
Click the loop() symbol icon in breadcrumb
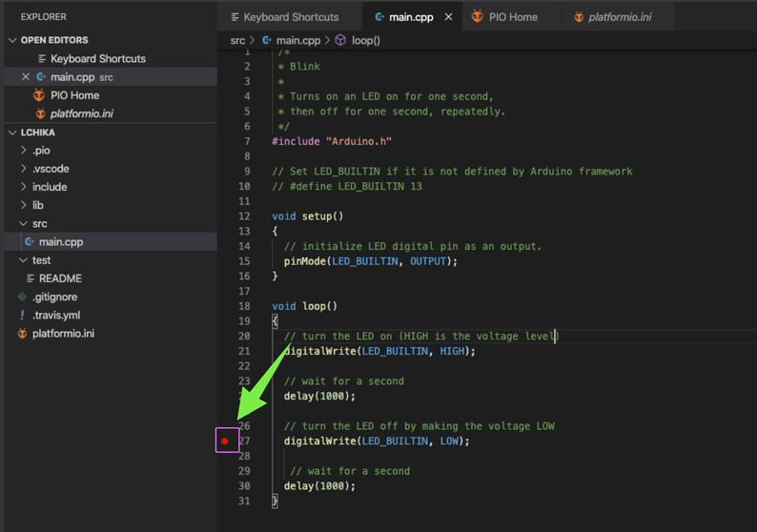point(340,40)
